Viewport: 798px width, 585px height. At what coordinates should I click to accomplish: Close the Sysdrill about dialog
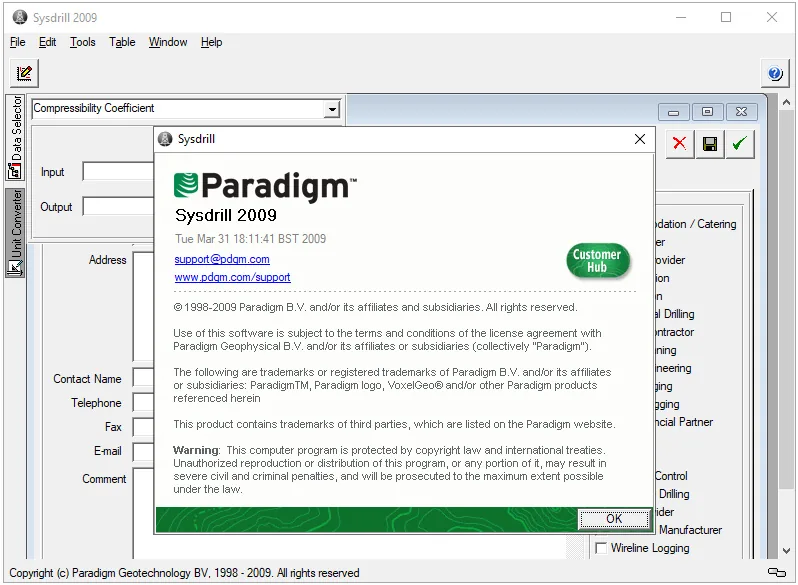(x=640, y=139)
